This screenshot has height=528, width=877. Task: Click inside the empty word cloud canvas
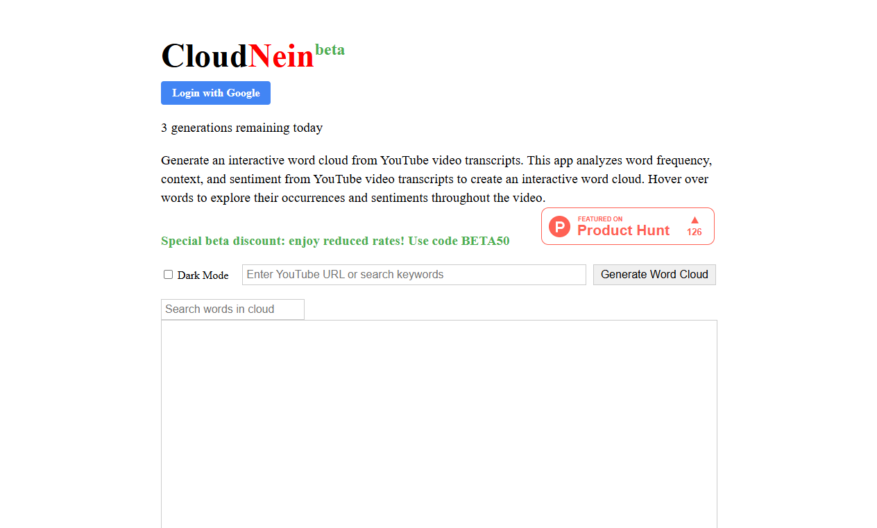439,424
